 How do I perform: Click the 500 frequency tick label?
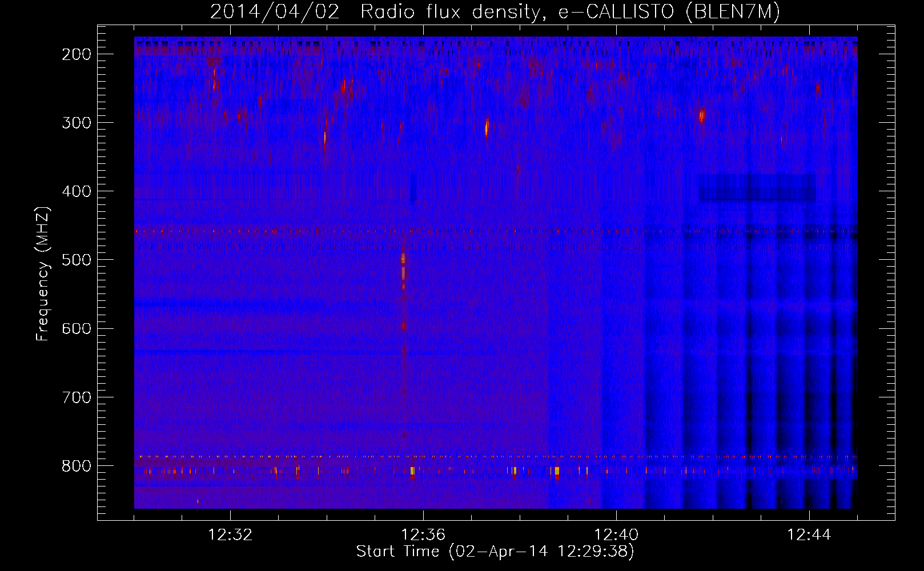76,260
